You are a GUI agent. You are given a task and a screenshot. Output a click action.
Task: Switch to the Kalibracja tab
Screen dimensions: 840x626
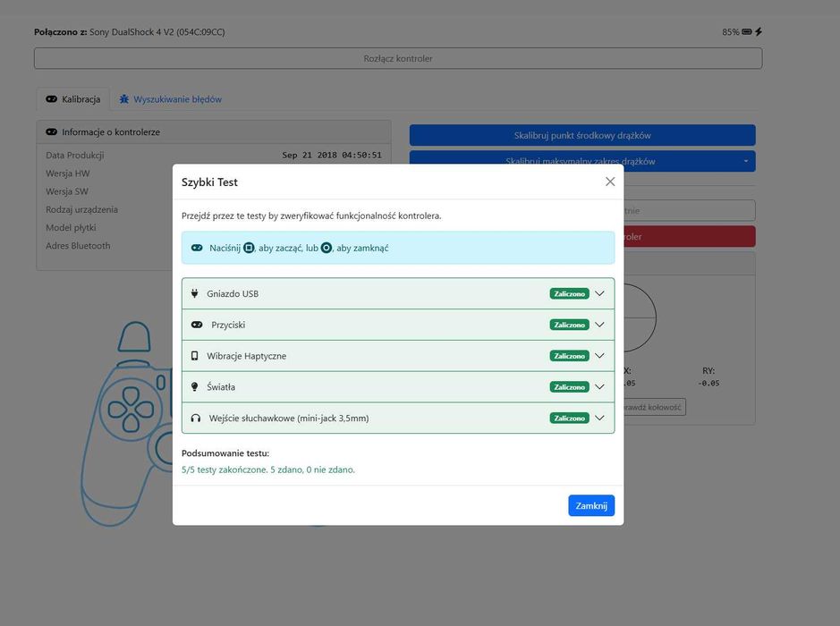tap(73, 99)
